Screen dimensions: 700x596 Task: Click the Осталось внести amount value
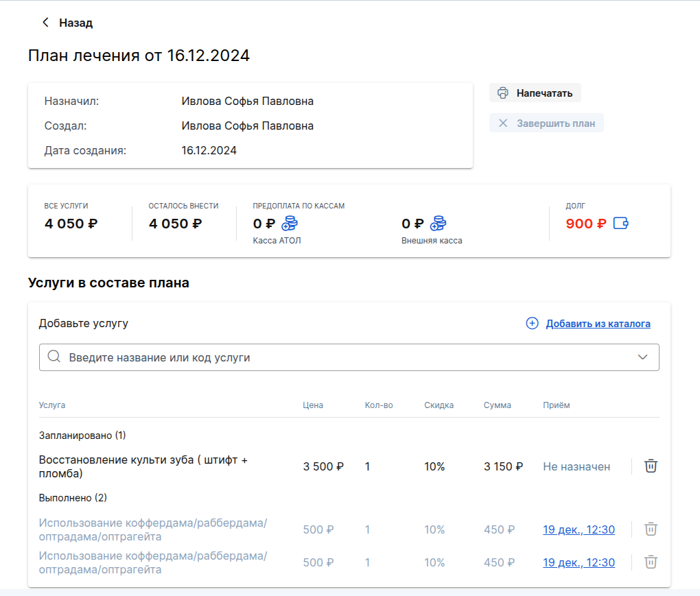(175, 224)
